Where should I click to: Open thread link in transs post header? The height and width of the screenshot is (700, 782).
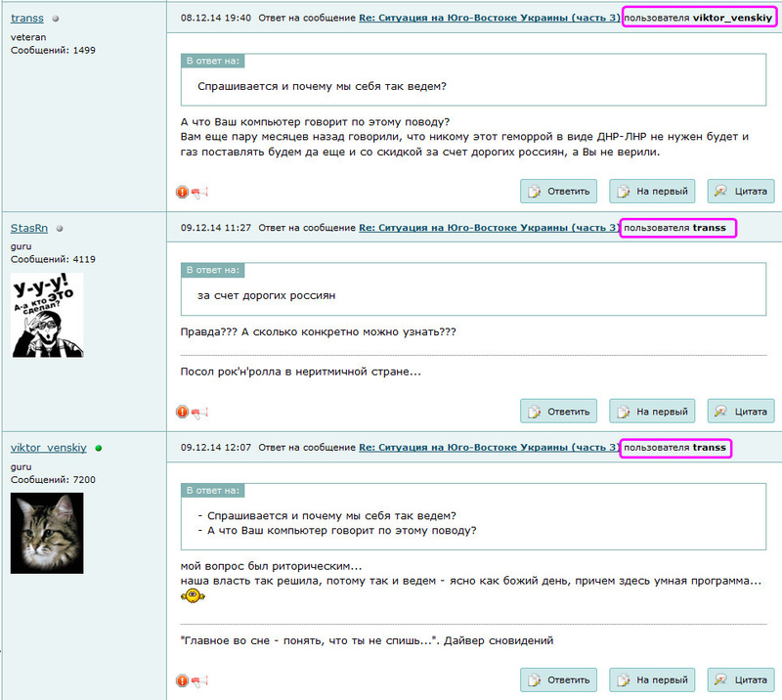(490, 18)
